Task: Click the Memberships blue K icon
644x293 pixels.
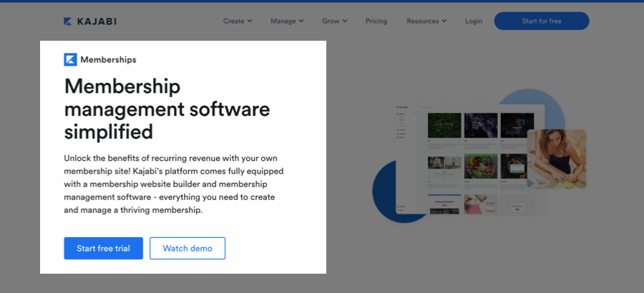Action: [x=70, y=59]
